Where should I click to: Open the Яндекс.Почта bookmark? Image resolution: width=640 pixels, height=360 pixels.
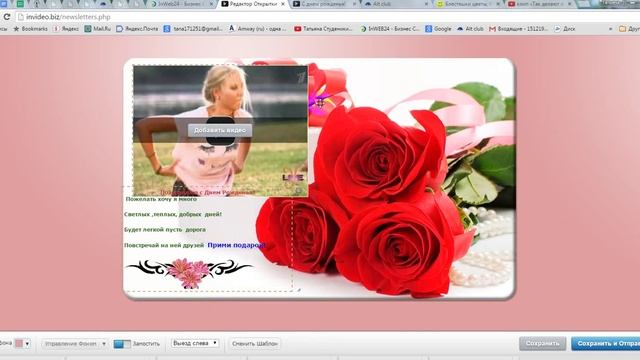(137, 29)
